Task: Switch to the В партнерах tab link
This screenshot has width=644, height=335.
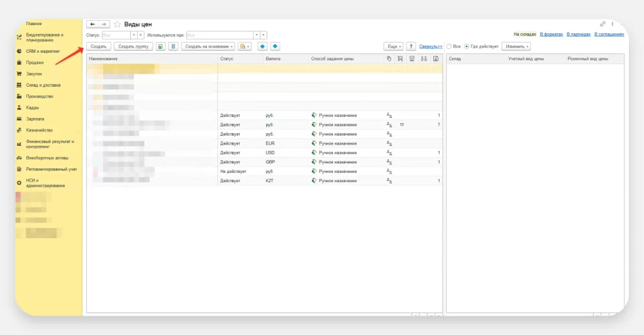Action: (577, 34)
